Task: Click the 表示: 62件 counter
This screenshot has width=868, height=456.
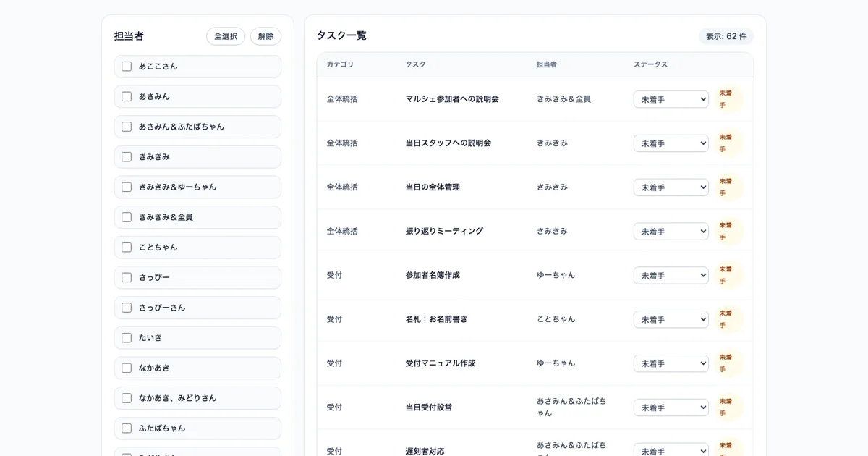Action: [x=726, y=35]
